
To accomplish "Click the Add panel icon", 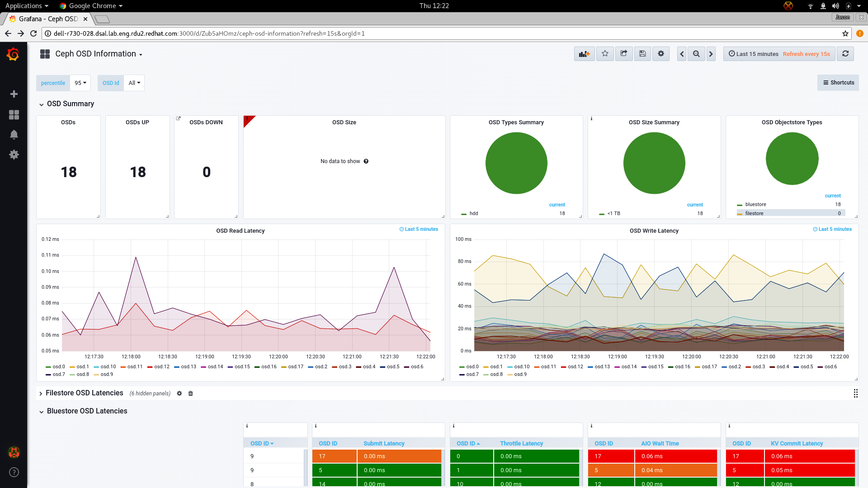I will [x=584, y=54].
